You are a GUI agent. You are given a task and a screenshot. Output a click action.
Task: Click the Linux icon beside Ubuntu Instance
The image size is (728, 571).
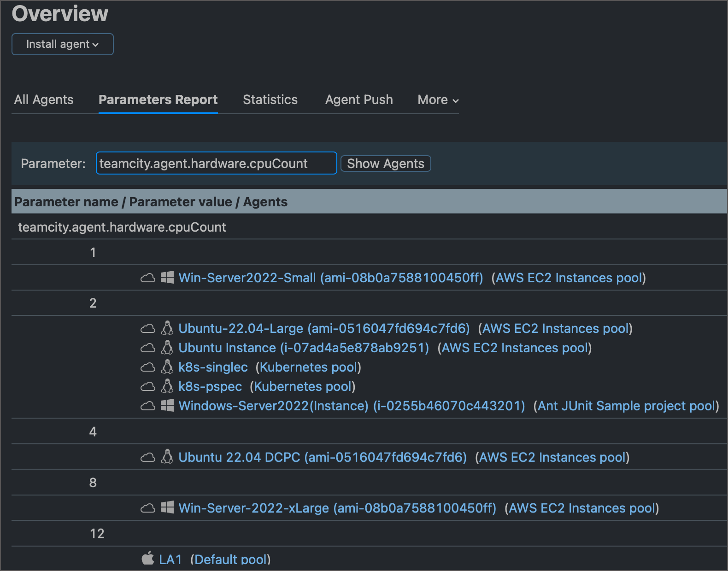point(167,348)
